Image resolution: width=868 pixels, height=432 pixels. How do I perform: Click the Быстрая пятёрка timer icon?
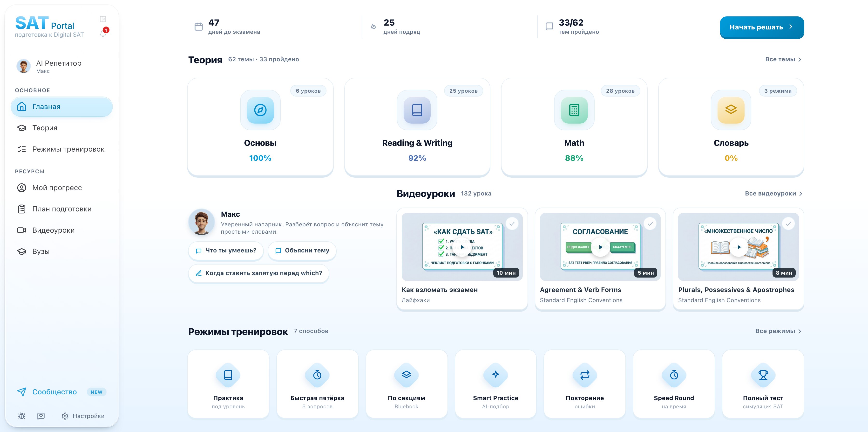[x=317, y=375]
